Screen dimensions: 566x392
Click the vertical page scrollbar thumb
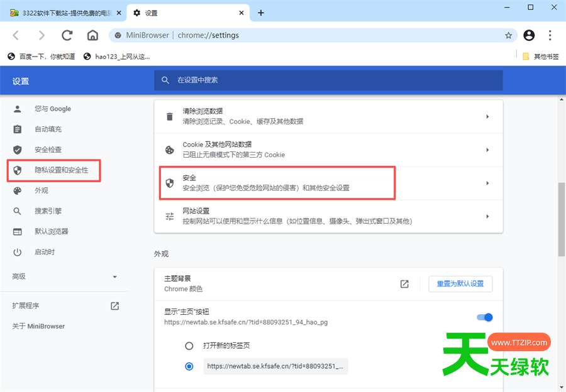(562, 220)
